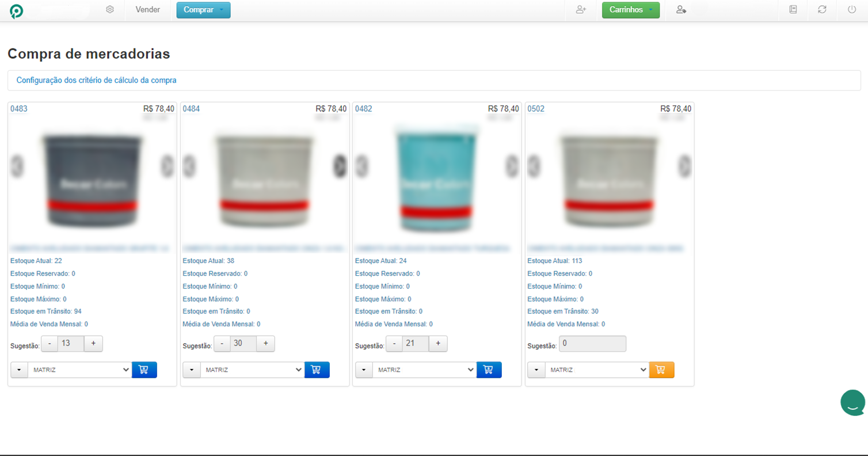Open Configuração dos critério de cálculo link
868x456 pixels.
tap(96, 81)
